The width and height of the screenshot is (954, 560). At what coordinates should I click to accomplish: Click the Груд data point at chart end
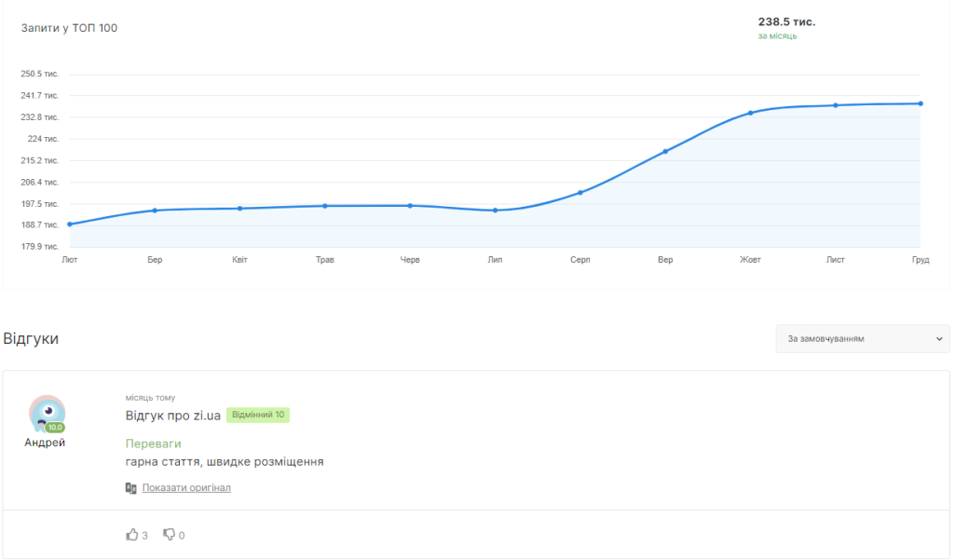click(920, 103)
